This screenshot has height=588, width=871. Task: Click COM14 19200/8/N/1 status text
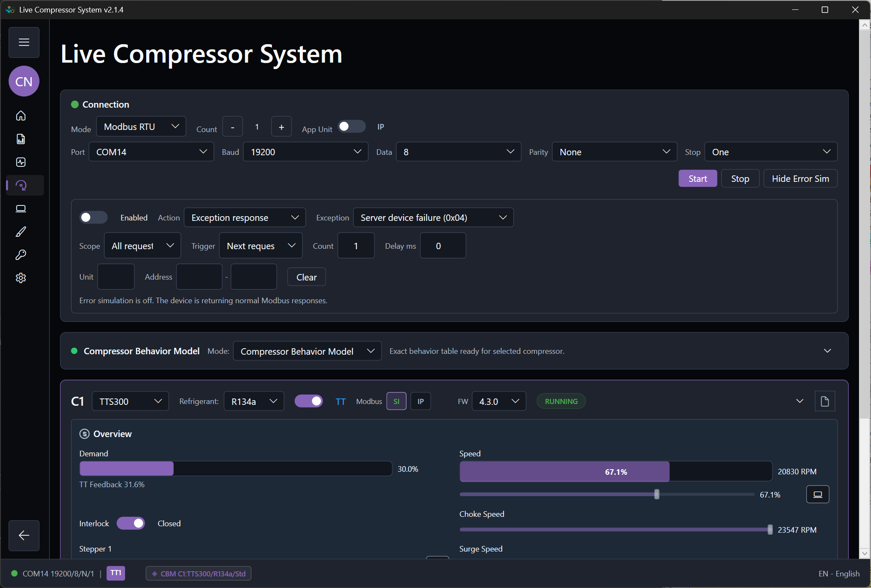click(x=58, y=574)
